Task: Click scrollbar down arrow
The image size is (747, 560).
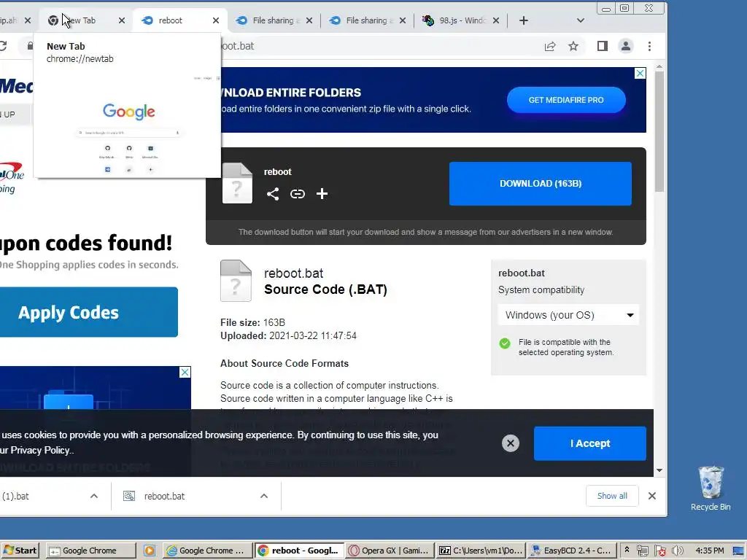Action: click(x=659, y=470)
